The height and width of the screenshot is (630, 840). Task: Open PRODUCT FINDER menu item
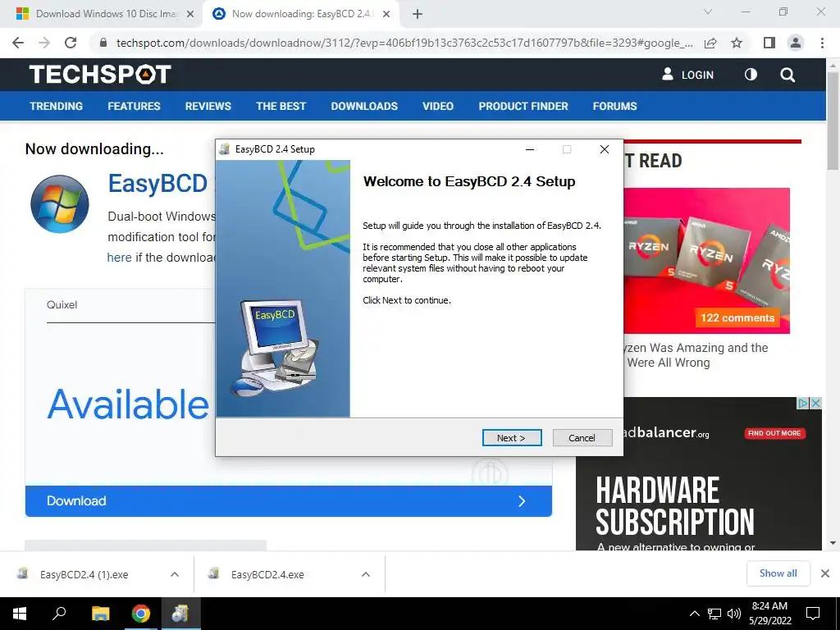click(523, 106)
